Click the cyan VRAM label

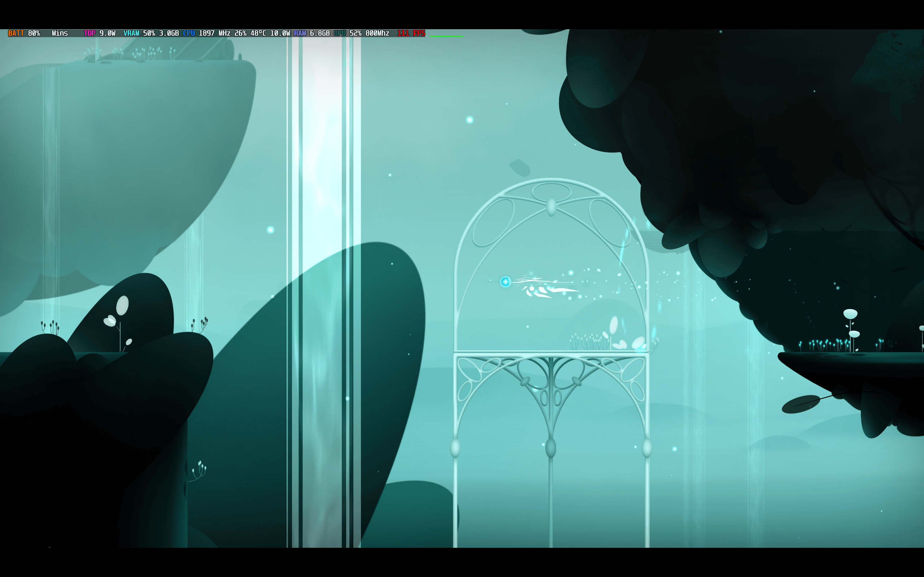coord(131,33)
